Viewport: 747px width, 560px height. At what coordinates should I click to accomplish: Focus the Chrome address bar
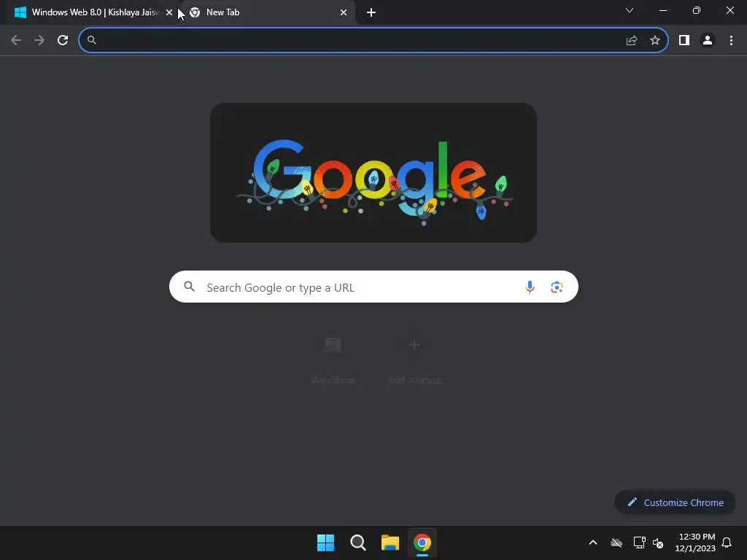[373, 41]
